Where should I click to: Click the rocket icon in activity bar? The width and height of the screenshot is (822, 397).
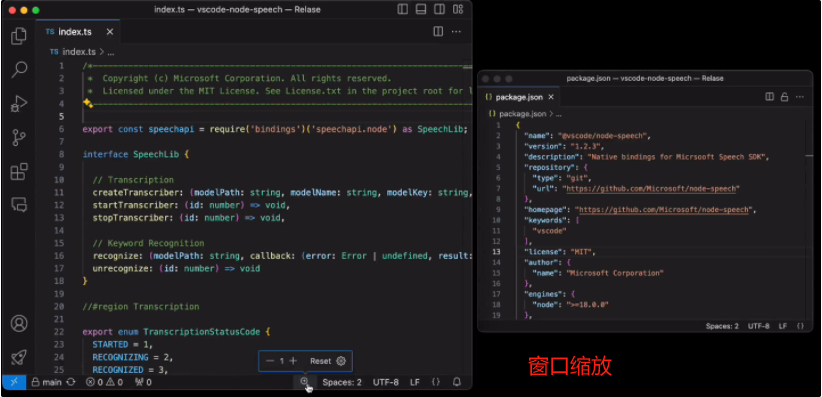tap(19, 357)
